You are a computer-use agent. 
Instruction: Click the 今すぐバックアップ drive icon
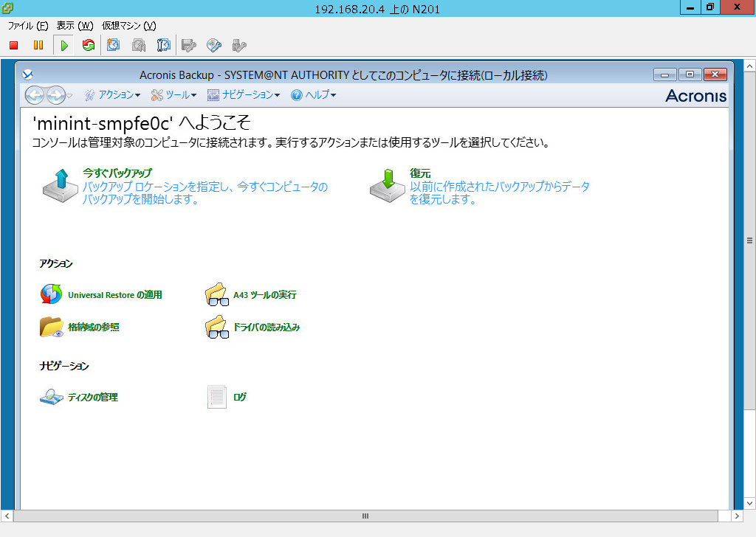(61, 186)
